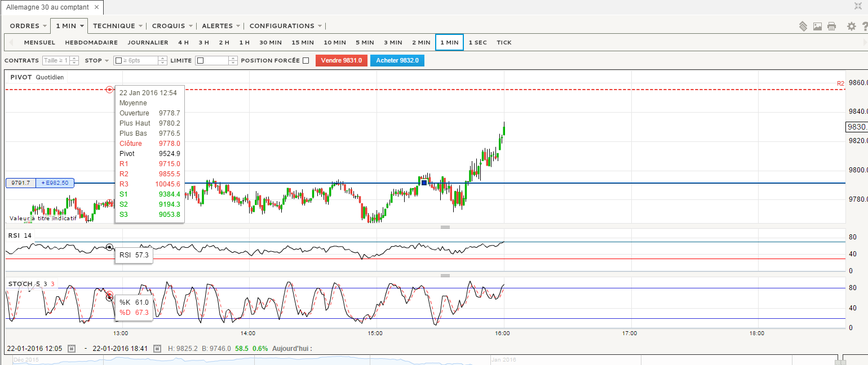Image resolution: width=868 pixels, height=365 pixels.
Task: Click the 9830 current price tag
Action: point(856,127)
